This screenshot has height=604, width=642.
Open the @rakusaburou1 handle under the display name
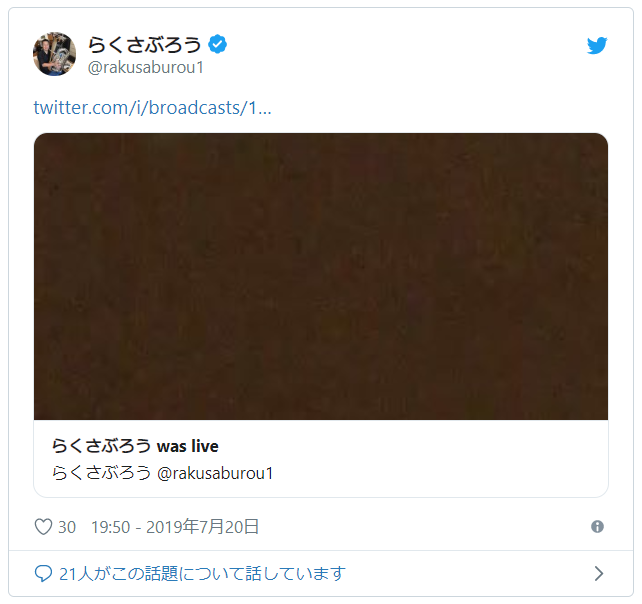click(x=146, y=68)
